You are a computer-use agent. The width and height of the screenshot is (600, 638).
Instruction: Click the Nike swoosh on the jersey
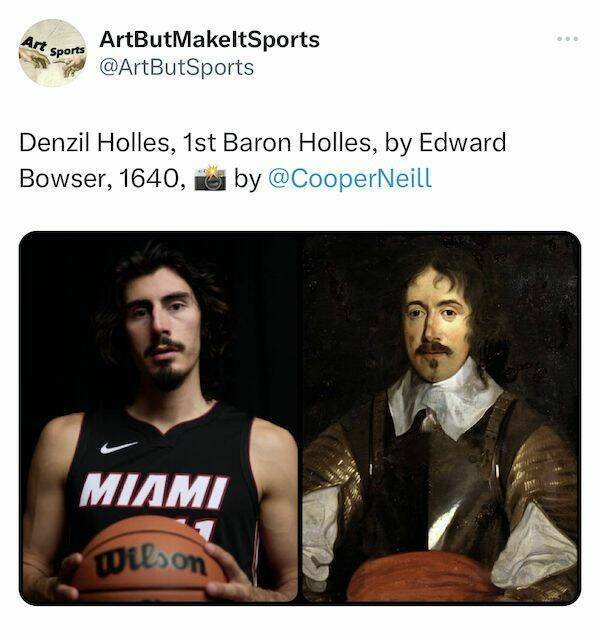tap(118, 447)
